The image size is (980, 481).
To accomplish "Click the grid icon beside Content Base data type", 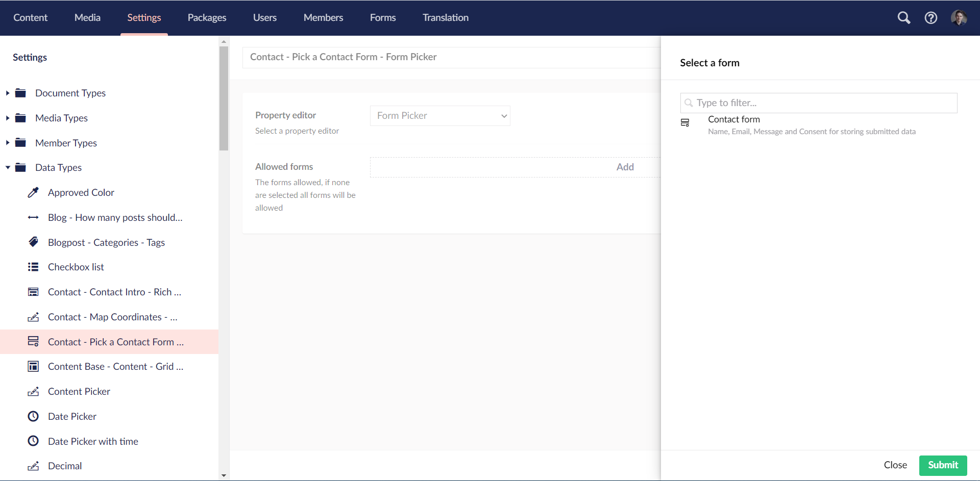I will [x=33, y=366].
